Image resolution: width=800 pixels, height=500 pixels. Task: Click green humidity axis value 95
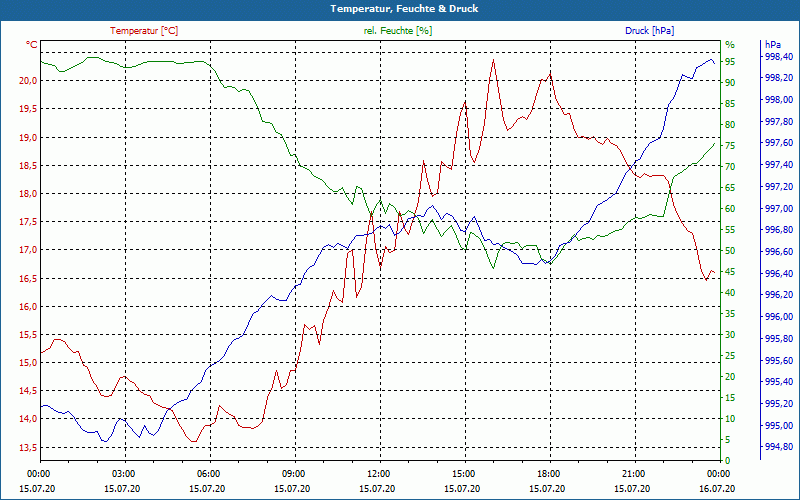(730, 61)
